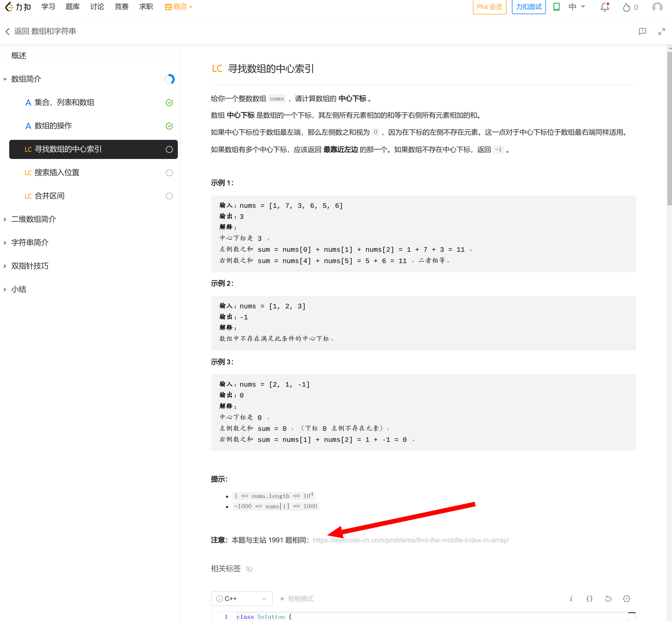Open the notifications bell
The image size is (672, 621).
(x=605, y=7)
